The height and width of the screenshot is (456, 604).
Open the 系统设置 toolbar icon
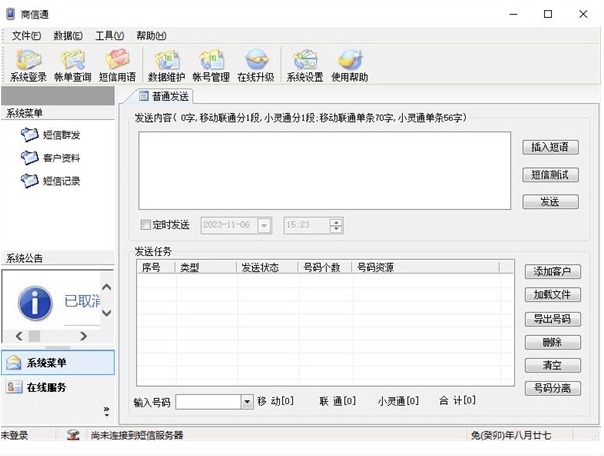tap(305, 65)
